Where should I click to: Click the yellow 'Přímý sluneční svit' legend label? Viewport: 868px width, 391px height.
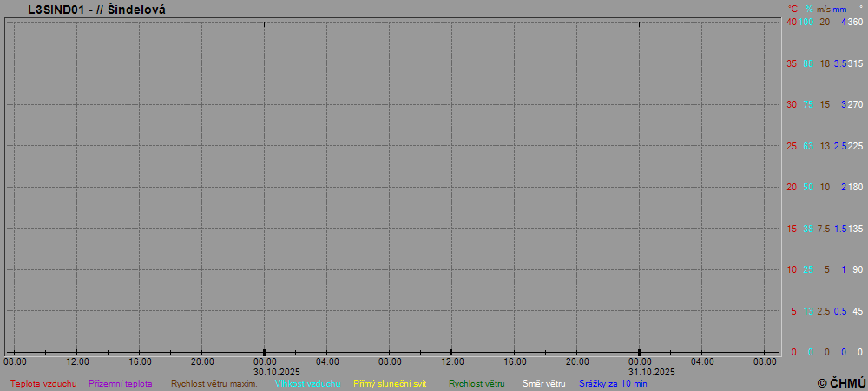390,383
